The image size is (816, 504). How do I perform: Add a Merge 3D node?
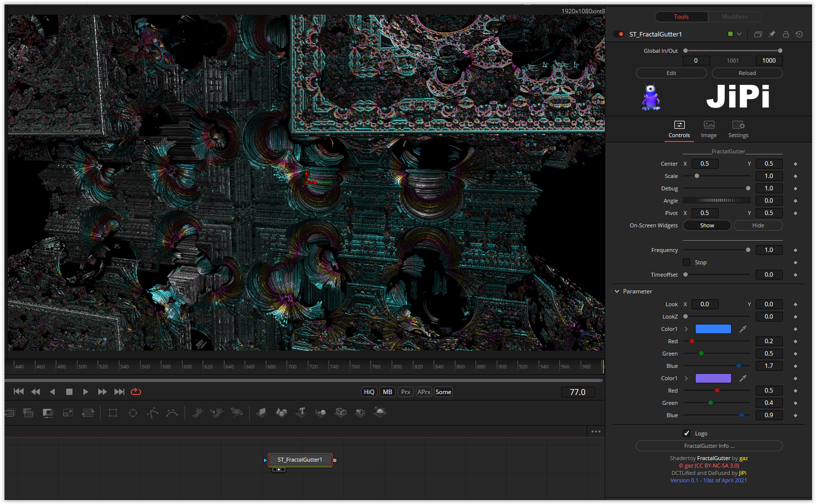(x=321, y=413)
